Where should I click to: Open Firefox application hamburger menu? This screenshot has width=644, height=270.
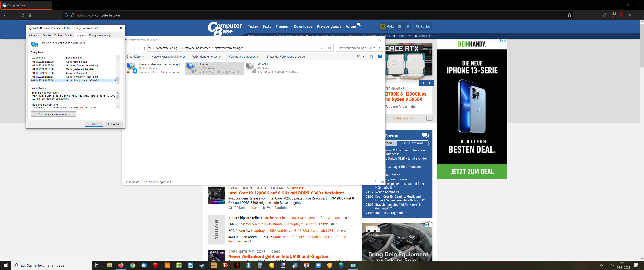click(x=638, y=15)
